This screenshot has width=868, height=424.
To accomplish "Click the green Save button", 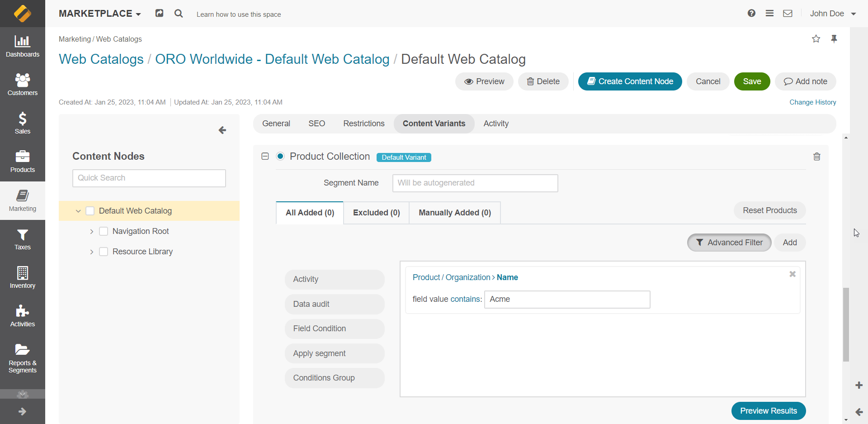I will [x=752, y=81].
